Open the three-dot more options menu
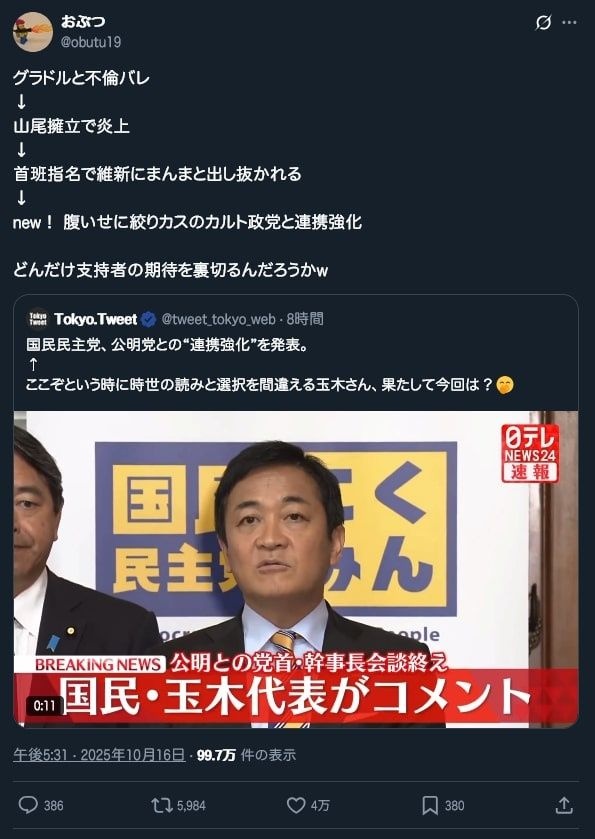The width and height of the screenshot is (595, 839). click(x=569, y=22)
